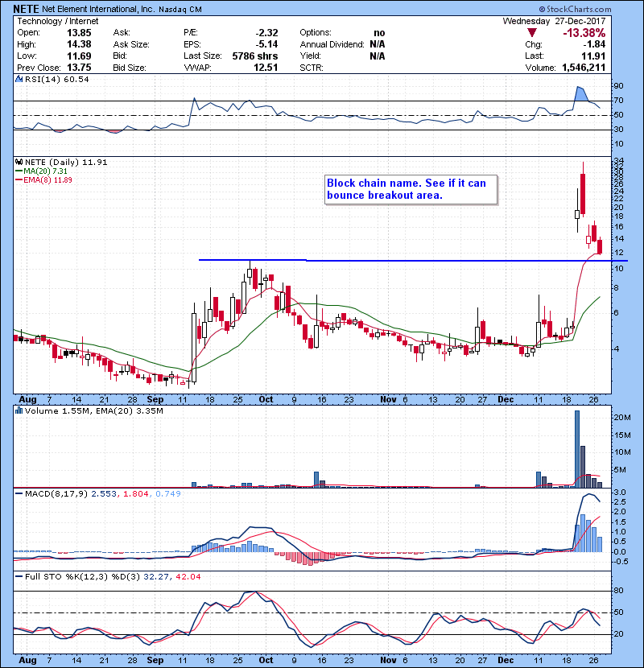Screen dimensions: 644x668
Task: Click the MACD(8,17,9) panel label
Action: (x=56, y=494)
